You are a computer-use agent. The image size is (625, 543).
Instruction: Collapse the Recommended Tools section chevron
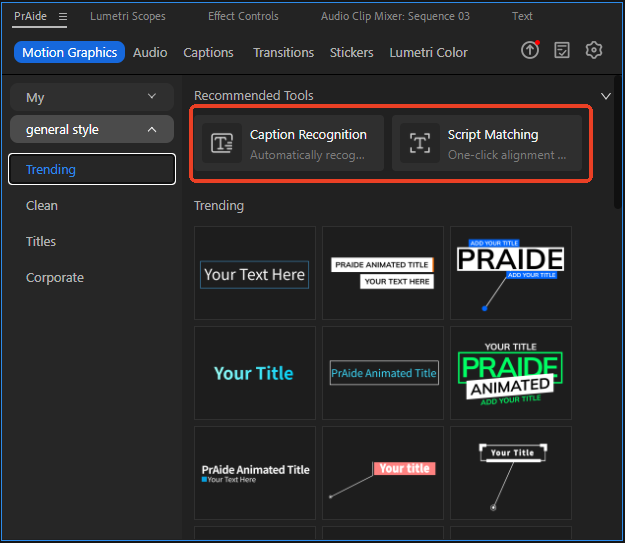pos(605,96)
